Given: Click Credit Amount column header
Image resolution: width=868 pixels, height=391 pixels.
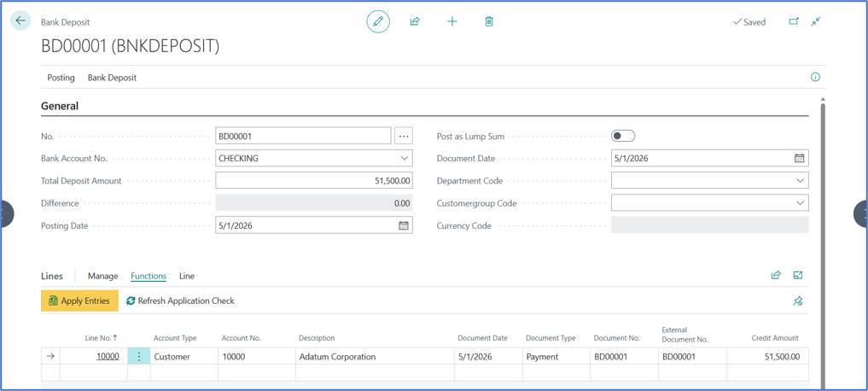Looking at the screenshot, I should pyautogui.click(x=775, y=338).
